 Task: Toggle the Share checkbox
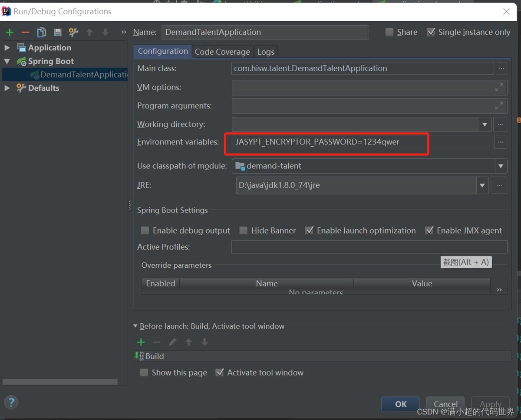click(389, 32)
